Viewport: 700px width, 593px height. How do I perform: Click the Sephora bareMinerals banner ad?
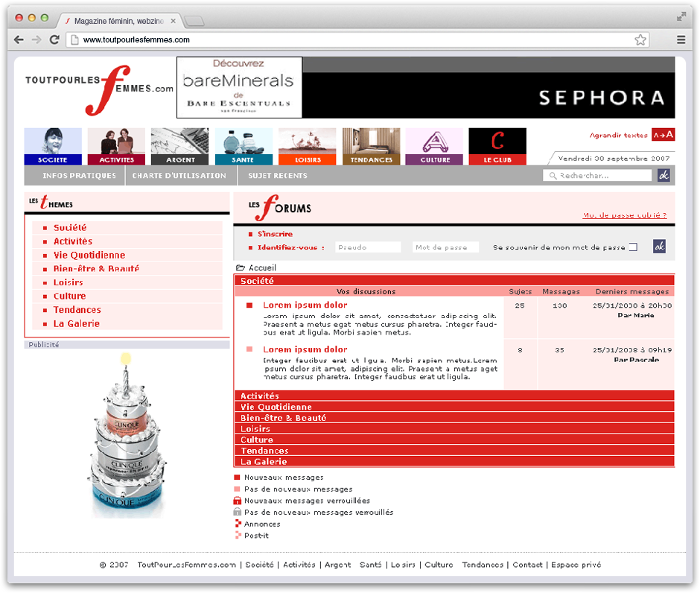click(425, 87)
